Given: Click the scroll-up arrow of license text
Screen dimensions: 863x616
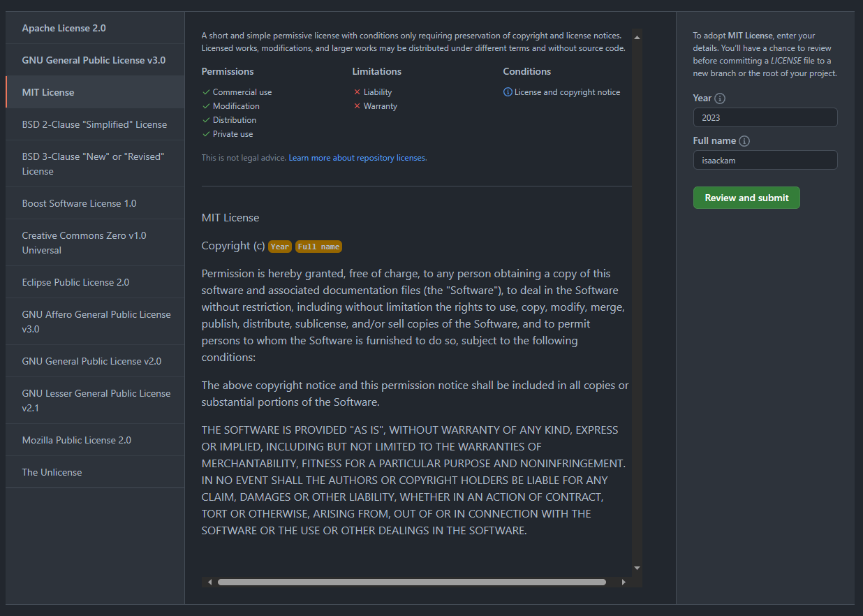Looking at the screenshot, I should [637, 35].
